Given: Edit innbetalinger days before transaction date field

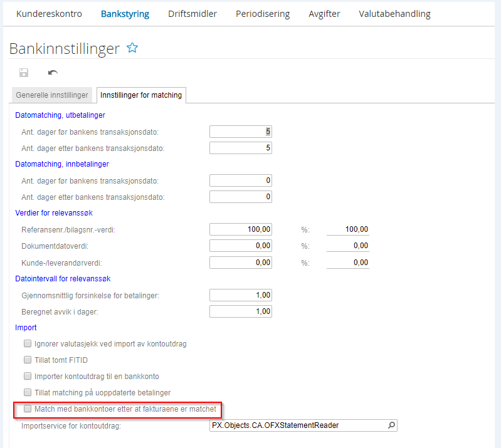Looking at the screenshot, I should [x=241, y=180].
